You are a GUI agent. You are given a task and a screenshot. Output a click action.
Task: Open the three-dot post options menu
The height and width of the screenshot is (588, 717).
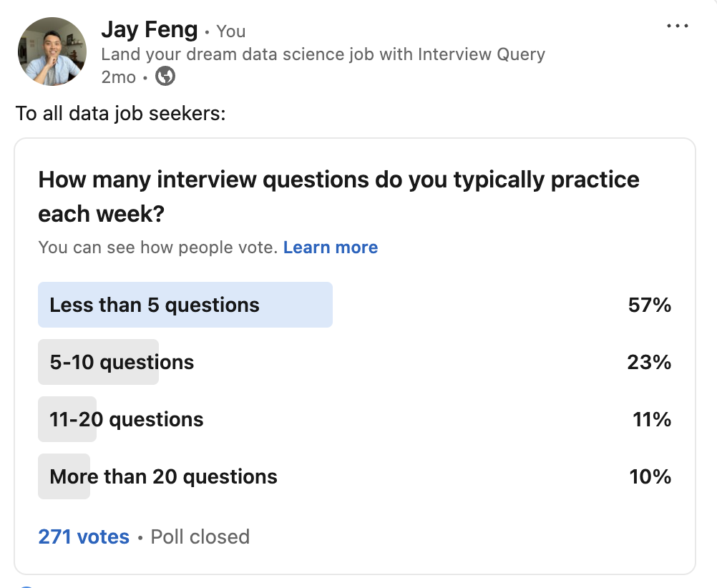[x=677, y=26]
